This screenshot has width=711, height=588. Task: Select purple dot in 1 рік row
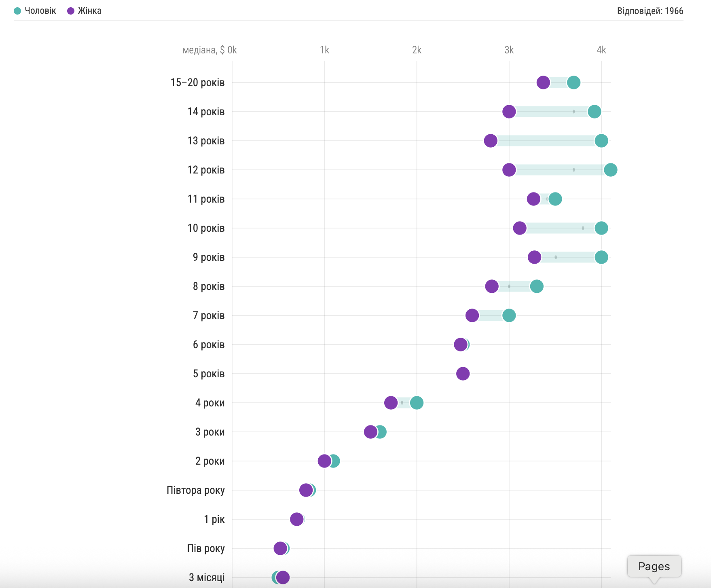click(x=296, y=519)
